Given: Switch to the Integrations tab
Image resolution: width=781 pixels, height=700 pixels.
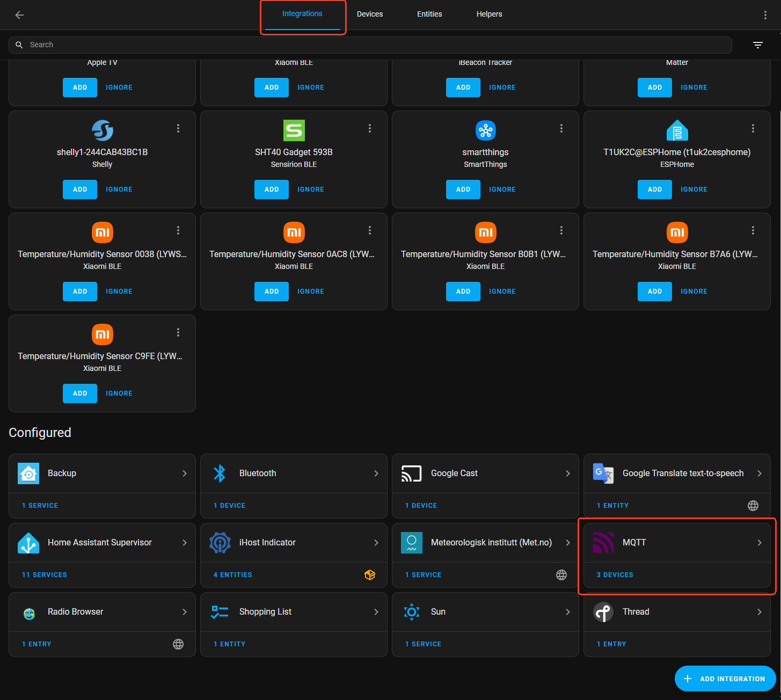Looking at the screenshot, I should point(302,14).
